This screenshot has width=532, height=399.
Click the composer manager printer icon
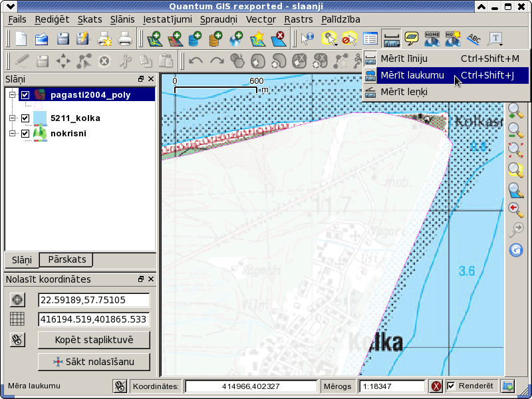125,39
